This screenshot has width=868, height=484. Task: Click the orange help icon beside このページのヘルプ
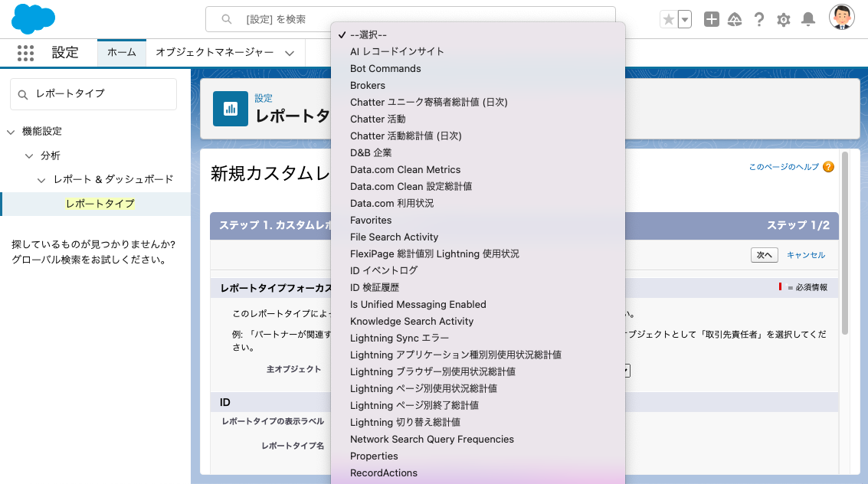pos(828,167)
